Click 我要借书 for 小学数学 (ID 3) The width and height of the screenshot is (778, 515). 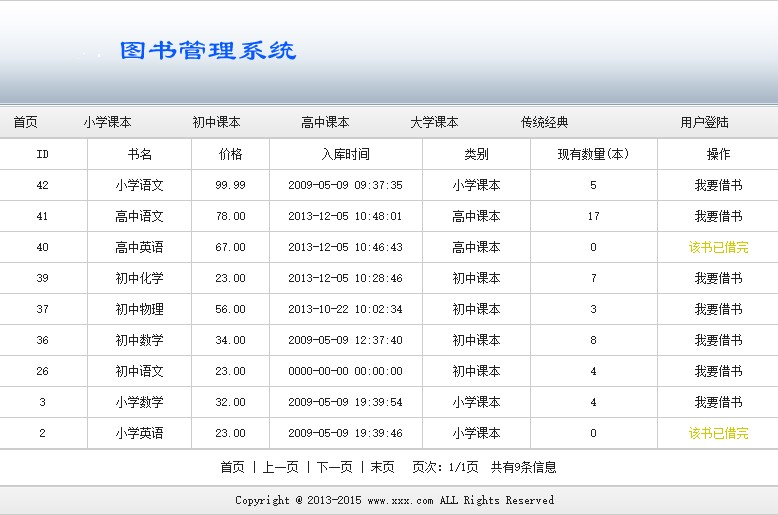coord(718,402)
